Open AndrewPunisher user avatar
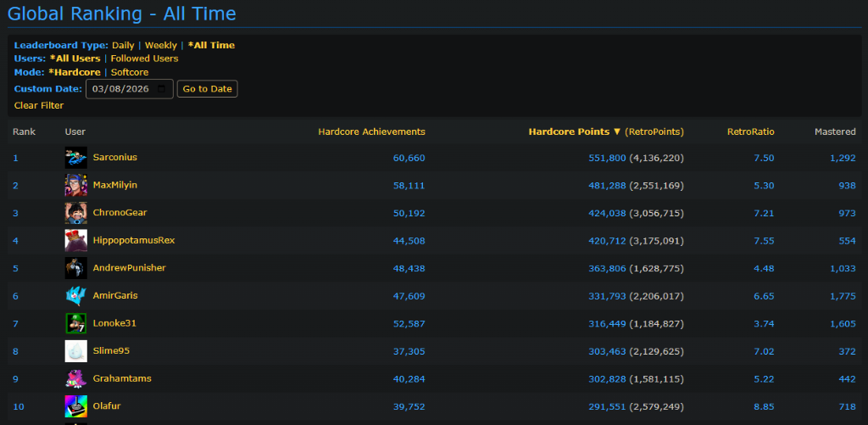The image size is (868, 425). 75,268
